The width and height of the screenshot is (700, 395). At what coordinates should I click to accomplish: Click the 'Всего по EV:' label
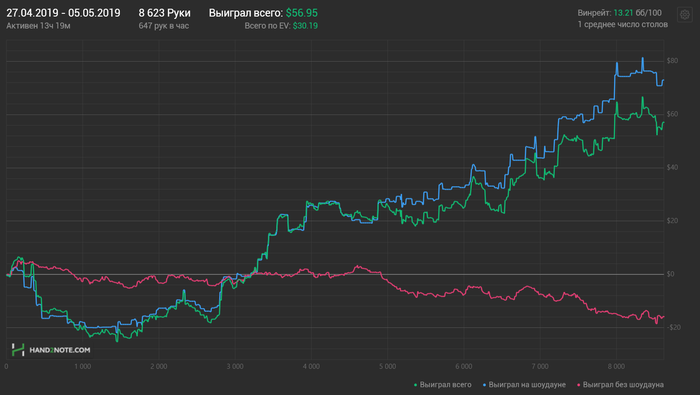coord(267,26)
